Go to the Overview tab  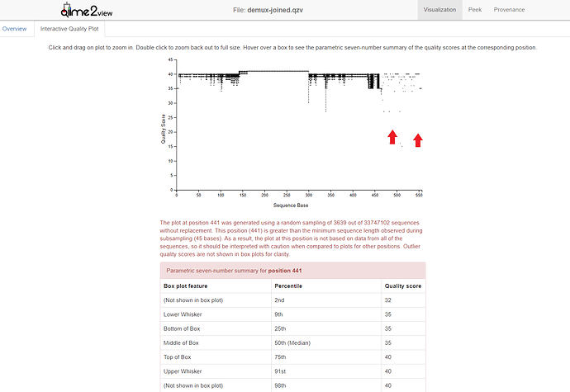pyautogui.click(x=14, y=29)
